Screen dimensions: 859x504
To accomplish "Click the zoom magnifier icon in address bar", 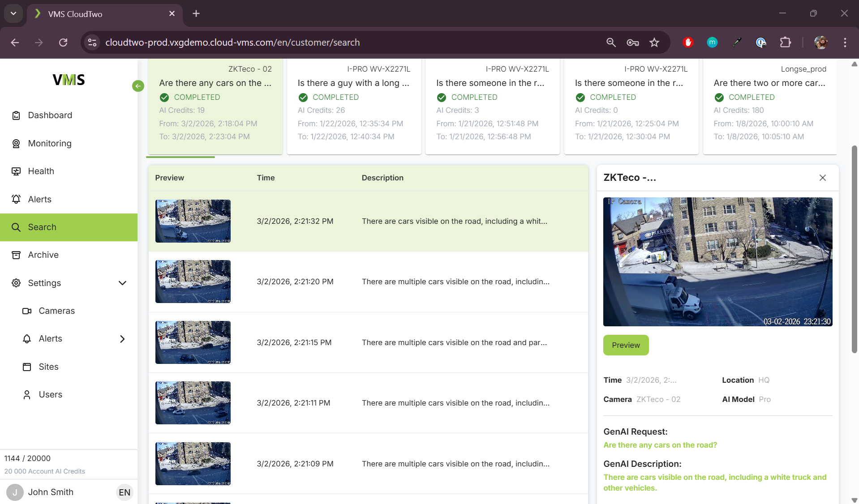I will point(611,43).
